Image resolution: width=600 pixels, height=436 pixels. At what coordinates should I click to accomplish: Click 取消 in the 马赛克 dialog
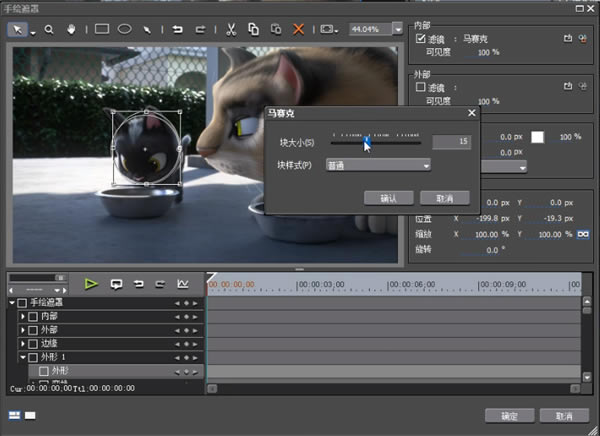point(444,198)
